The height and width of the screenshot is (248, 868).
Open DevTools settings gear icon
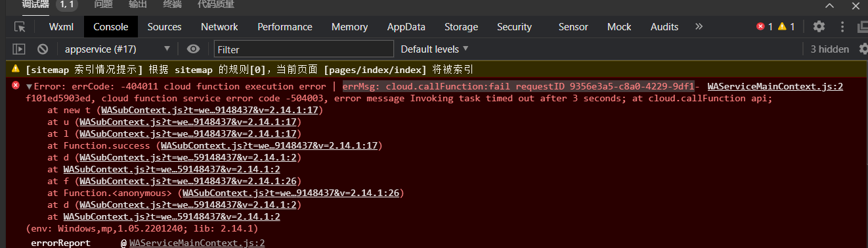[x=819, y=26]
